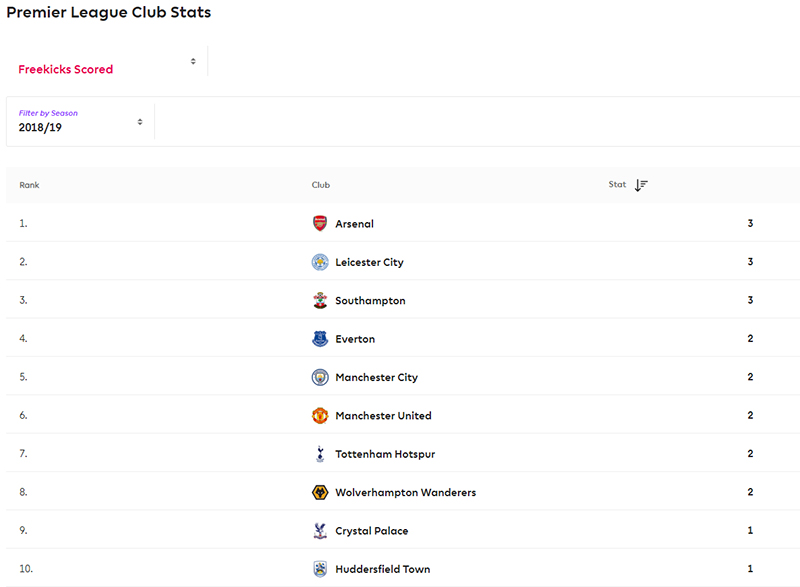Click the Stat column header
Viewport: 800px width, 587px height.
[617, 184]
